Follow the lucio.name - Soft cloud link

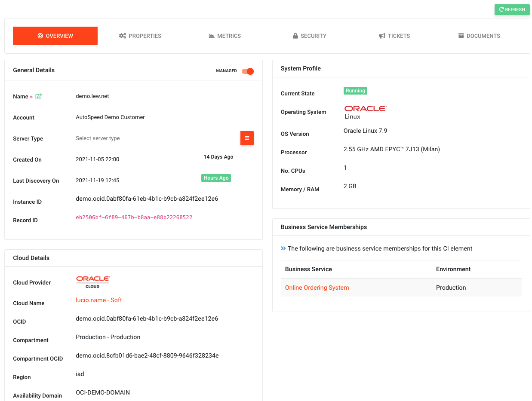[x=99, y=300]
